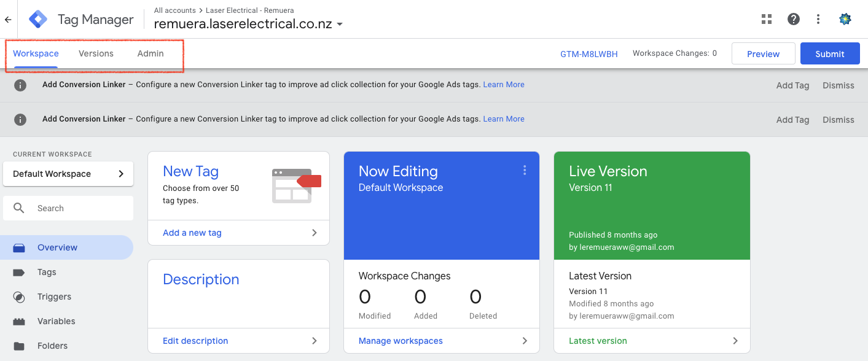This screenshot has width=868, height=361.
Task: Click chevron beside Latest version
Action: tap(735, 341)
